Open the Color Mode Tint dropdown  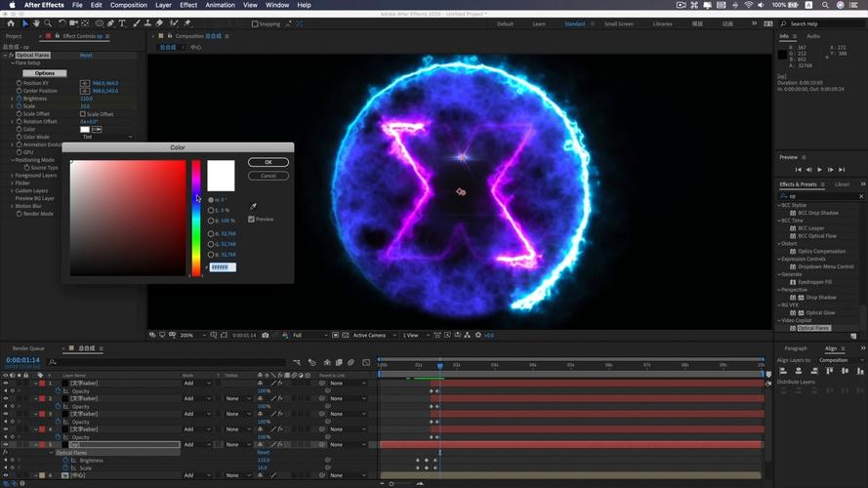107,137
